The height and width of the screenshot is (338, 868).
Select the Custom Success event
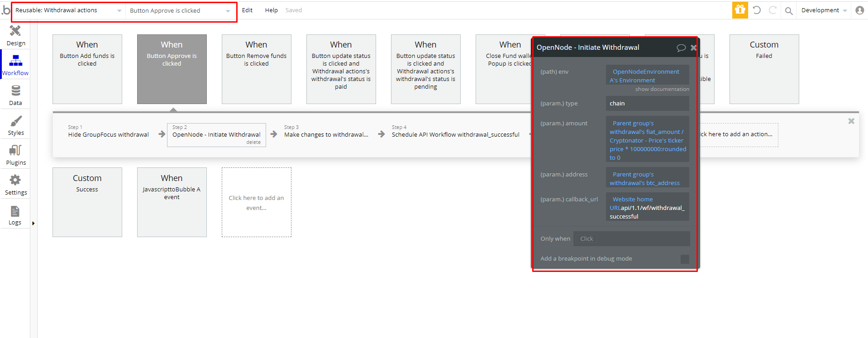pos(87,202)
